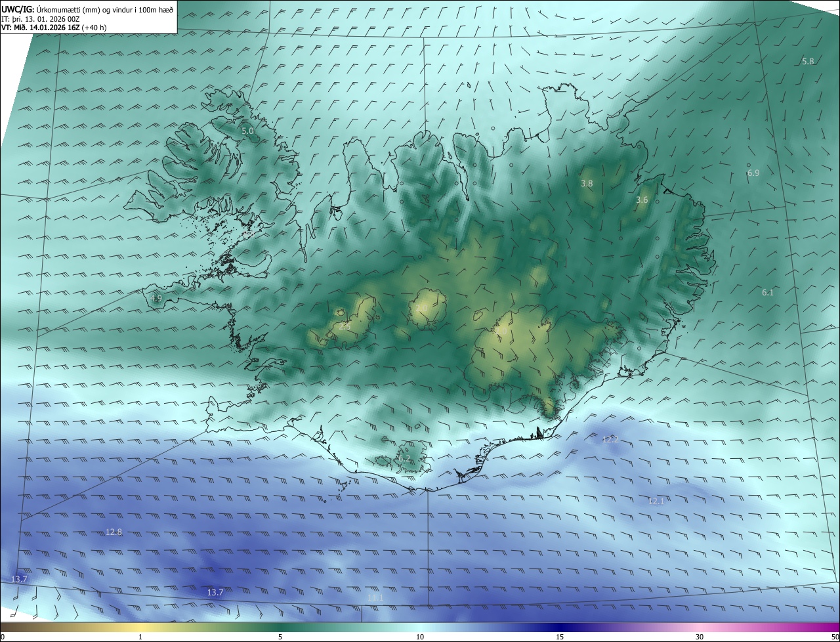Click the 3.8 value label
840x642 pixels.
click(587, 184)
